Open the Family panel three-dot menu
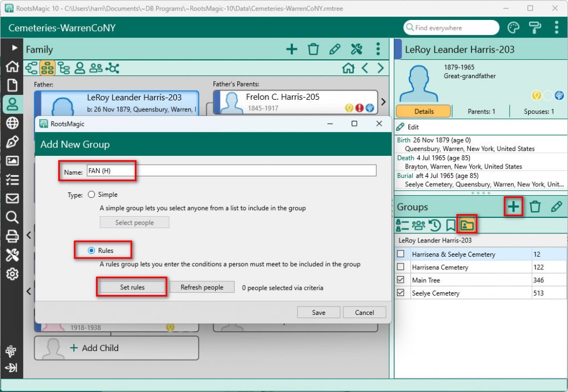The height and width of the screenshot is (392, 568). point(378,49)
